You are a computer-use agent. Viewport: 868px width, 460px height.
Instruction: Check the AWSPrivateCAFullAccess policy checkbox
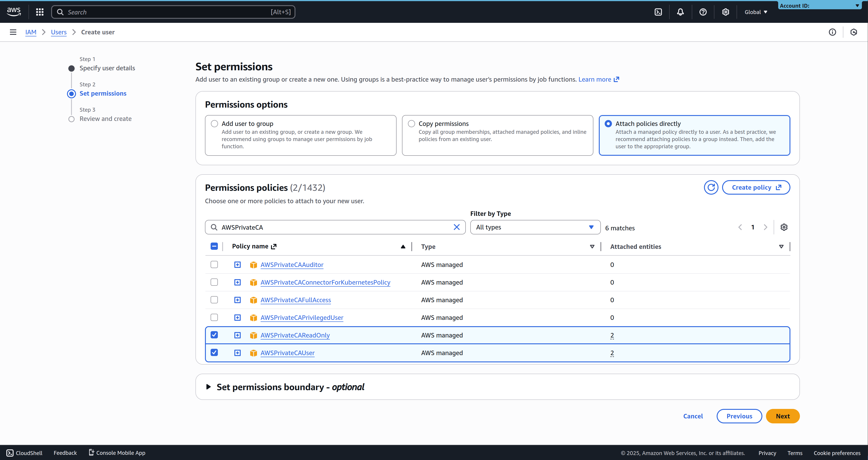[214, 300]
